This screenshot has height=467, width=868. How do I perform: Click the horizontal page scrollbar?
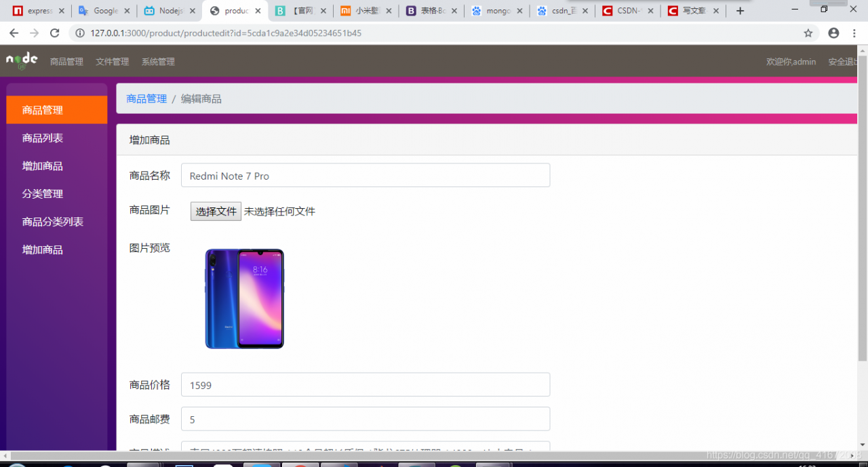pyautogui.click(x=429, y=456)
